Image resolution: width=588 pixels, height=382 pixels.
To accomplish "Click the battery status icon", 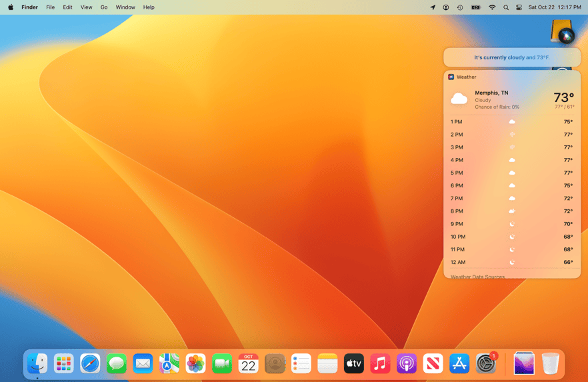I will 476,7.
